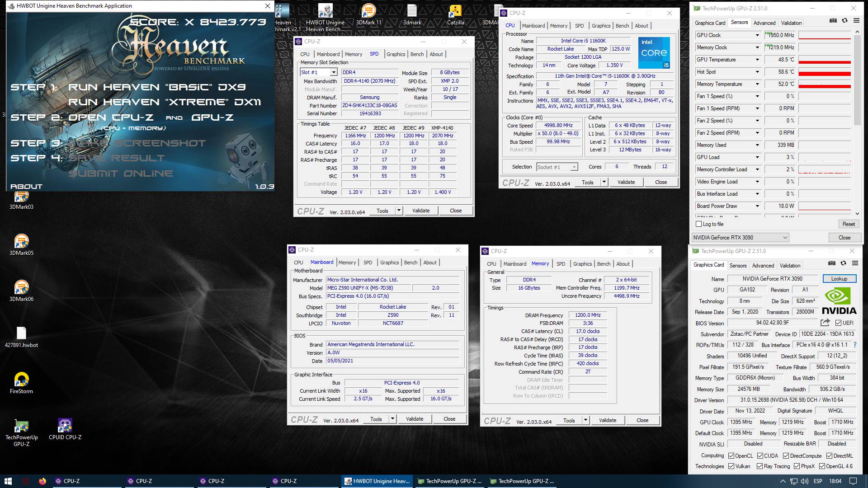Toggle the DirectML checkbox
This screenshot has width=868, height=488.
[829, 456]
